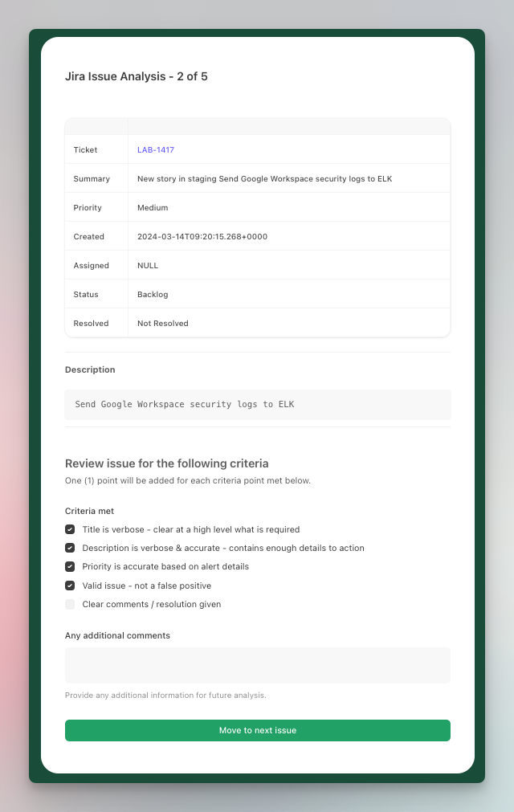The image size is (514, 812).
Task: Open the LAB-1417 ticket link
Action: pos(156,150)
